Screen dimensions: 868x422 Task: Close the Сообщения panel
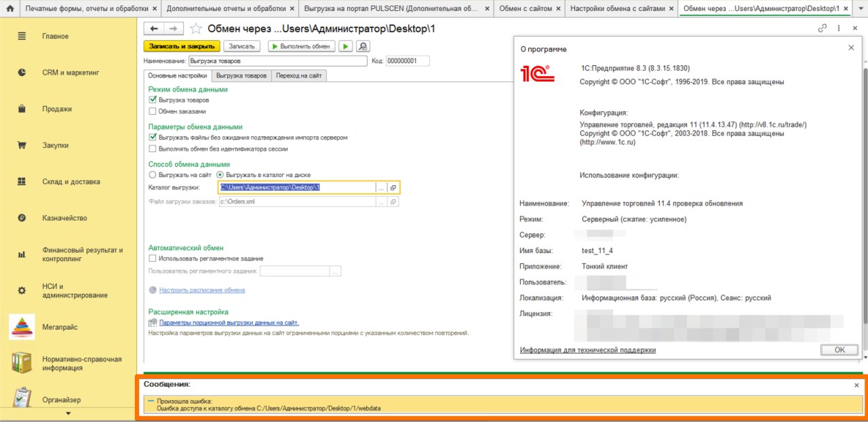[x=856, y=385]
